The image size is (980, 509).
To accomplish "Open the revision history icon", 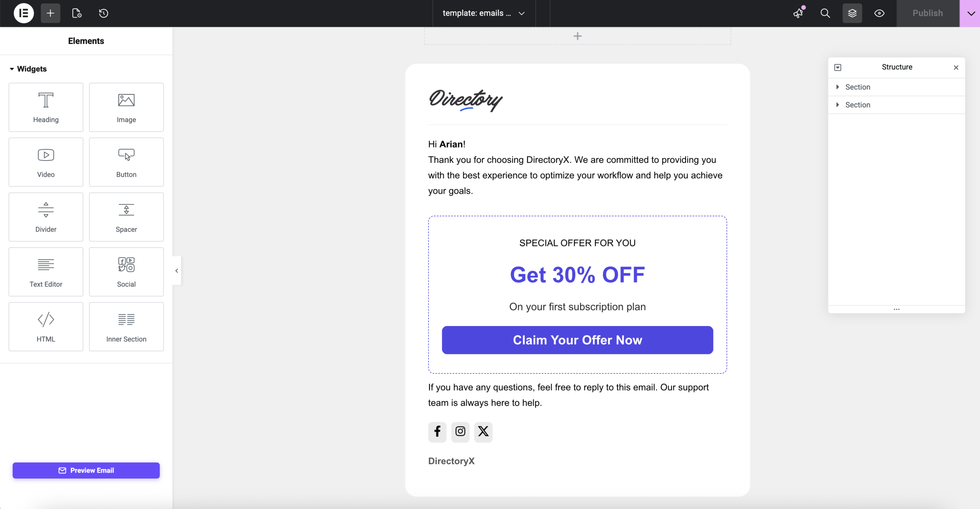I will 103,13.
